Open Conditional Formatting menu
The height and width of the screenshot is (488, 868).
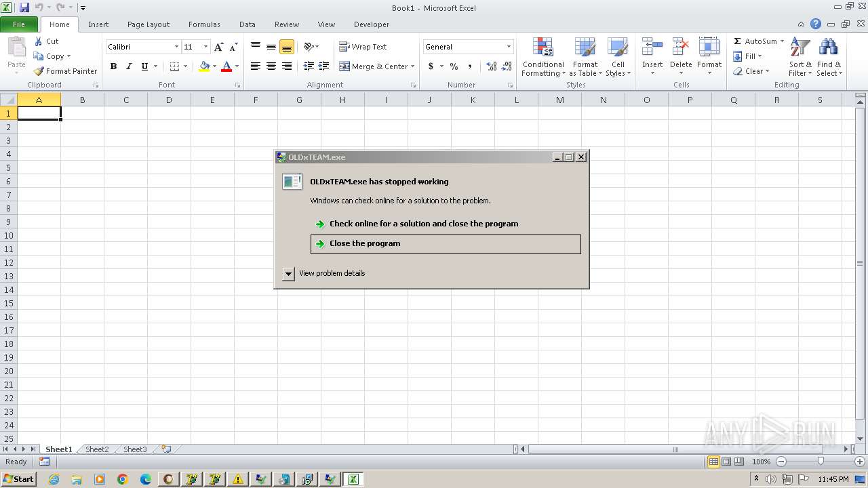click(543, 57)
